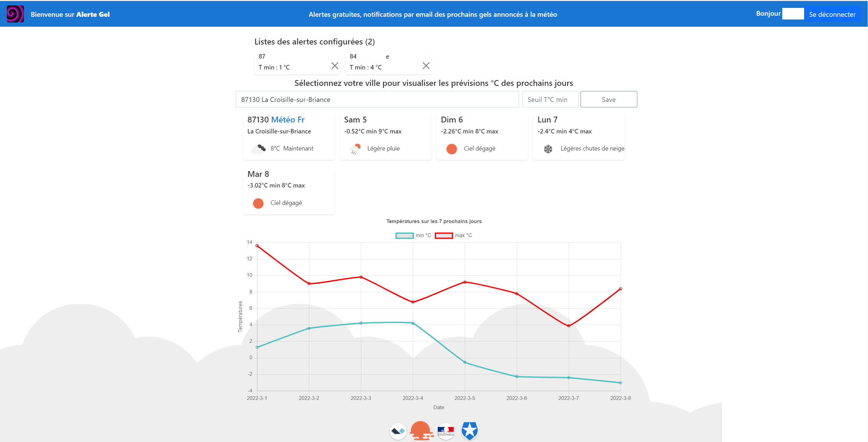Select the Mar 8 forecast card
Viewport: 868px width, 442px height.
coord(289,191)
